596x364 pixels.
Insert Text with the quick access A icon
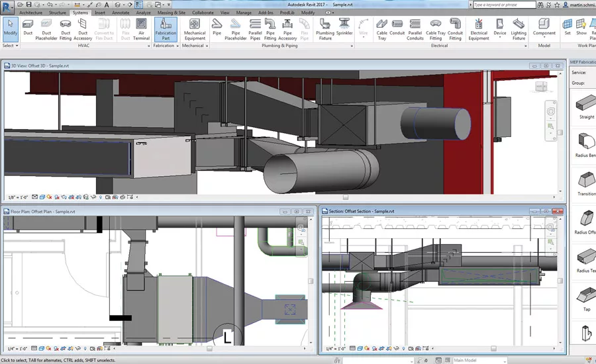click(107, 5)
